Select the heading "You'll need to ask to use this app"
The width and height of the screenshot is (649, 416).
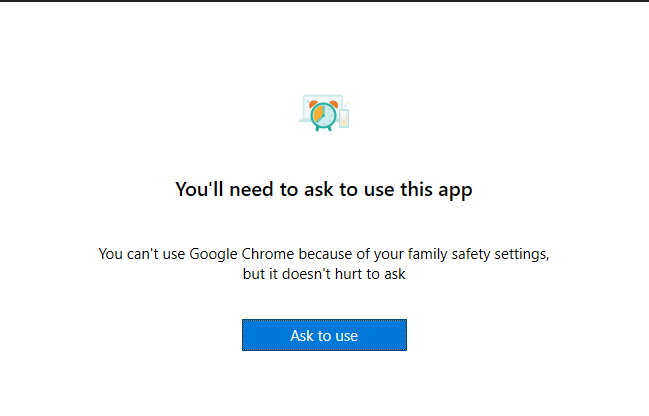point(324,190)
